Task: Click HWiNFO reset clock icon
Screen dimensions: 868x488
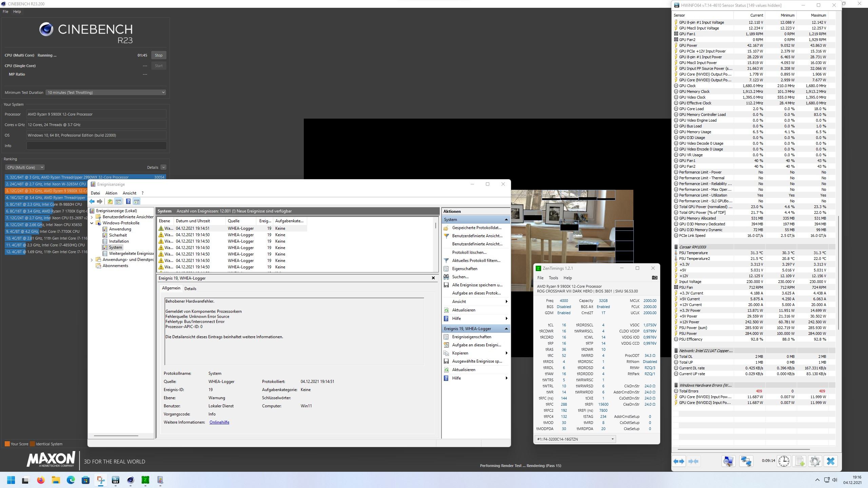Action: click(784, 461)
